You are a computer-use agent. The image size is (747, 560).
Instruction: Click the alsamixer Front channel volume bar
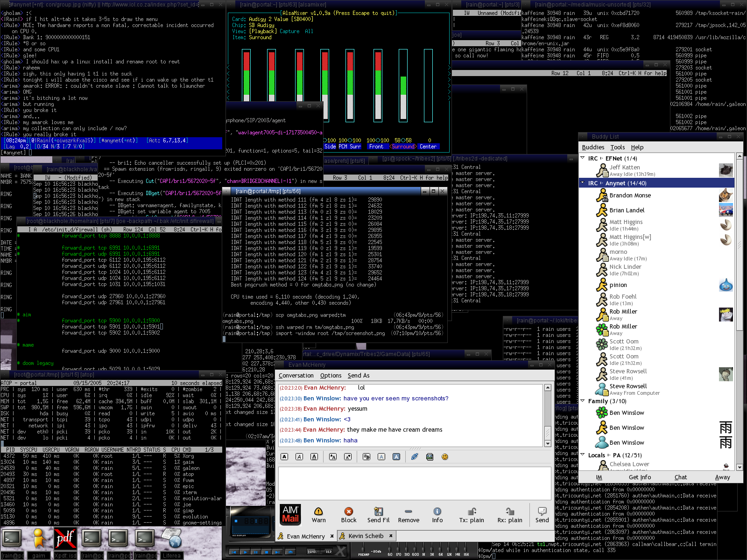point(378,85)
